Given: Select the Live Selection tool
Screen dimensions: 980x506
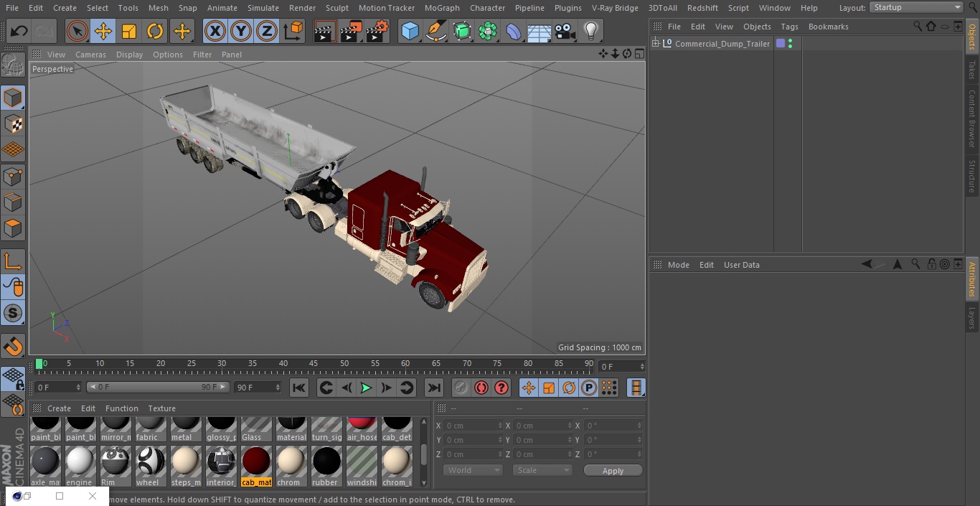Looking at the screenshot, I should coord(77,31).
